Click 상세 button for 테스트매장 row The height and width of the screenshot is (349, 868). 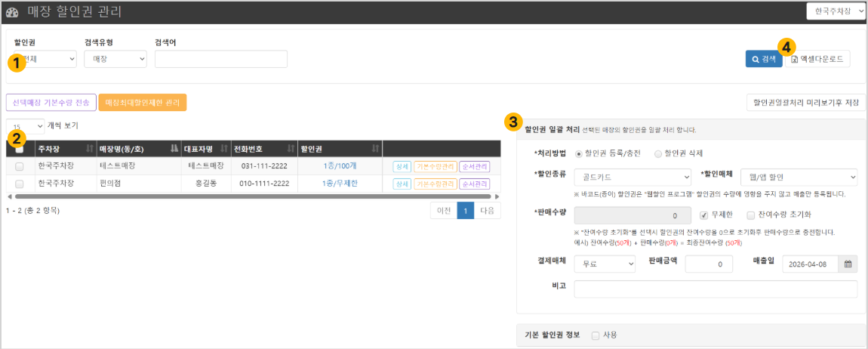402,166
